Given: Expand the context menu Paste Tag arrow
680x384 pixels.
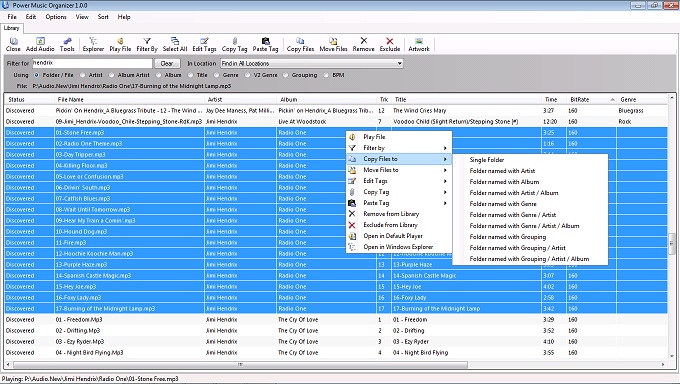Looking at the screenshot, I should pyautogui.click(x=445, y=203).
